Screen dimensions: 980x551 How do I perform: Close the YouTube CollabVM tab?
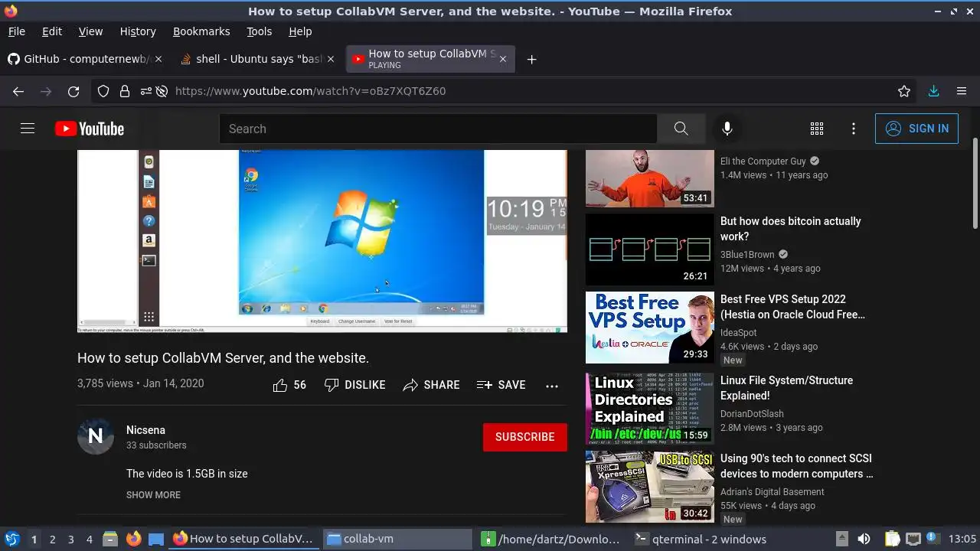point(502,59)
